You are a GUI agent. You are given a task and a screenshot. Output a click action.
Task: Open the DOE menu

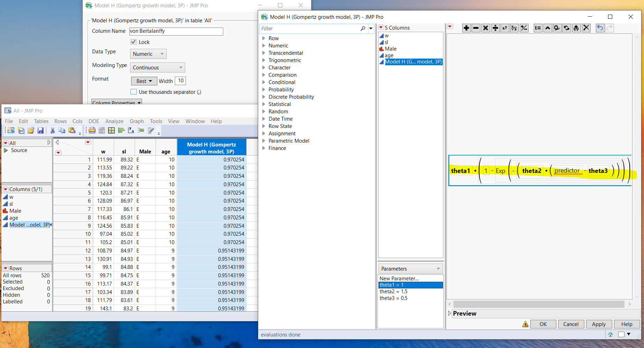point(93,121)
